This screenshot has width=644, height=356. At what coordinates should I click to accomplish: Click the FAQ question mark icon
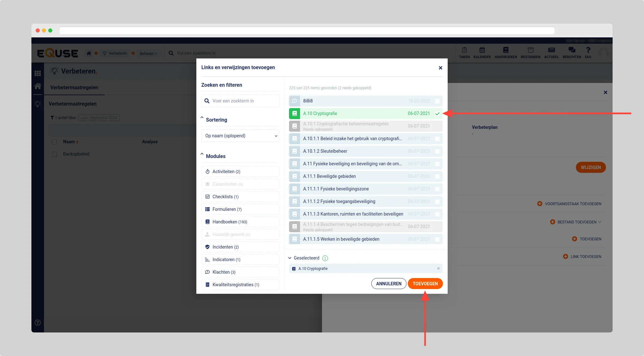[x=588, y=50]
